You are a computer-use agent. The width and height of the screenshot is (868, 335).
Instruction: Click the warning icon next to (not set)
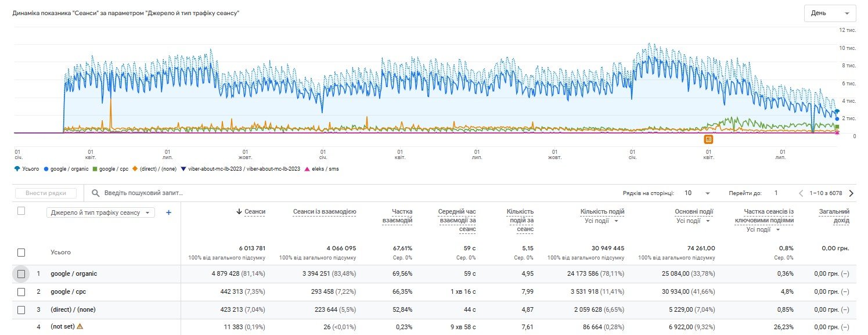point(80,326)
